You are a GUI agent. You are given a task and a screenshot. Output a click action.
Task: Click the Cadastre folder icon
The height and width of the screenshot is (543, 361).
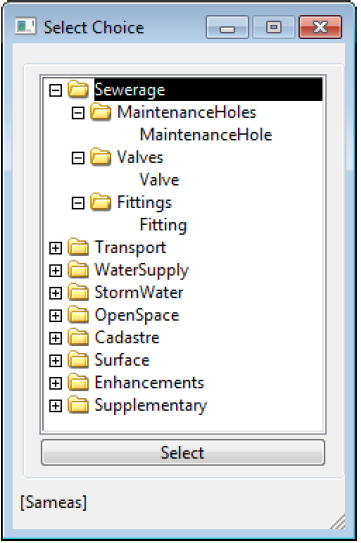(x=78, y=337)
